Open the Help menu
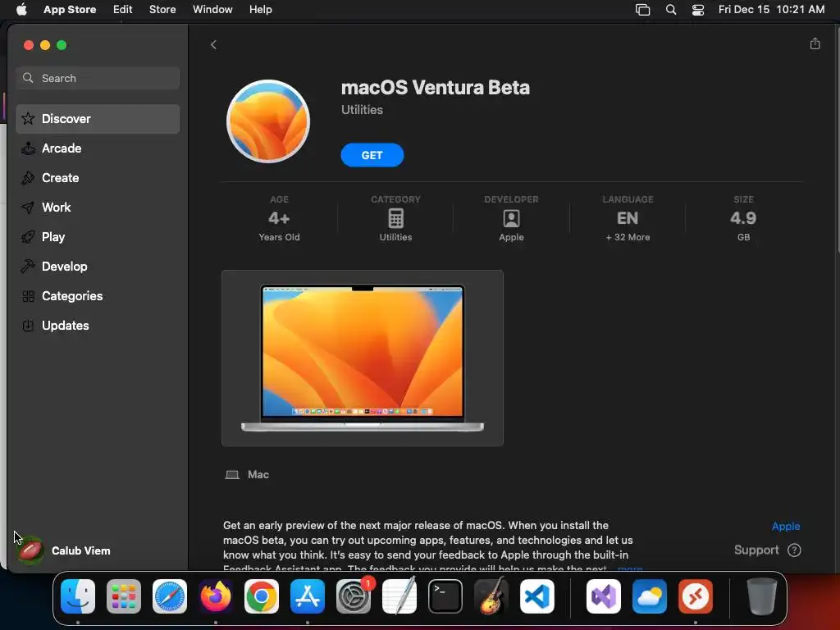 coord(260,10)
